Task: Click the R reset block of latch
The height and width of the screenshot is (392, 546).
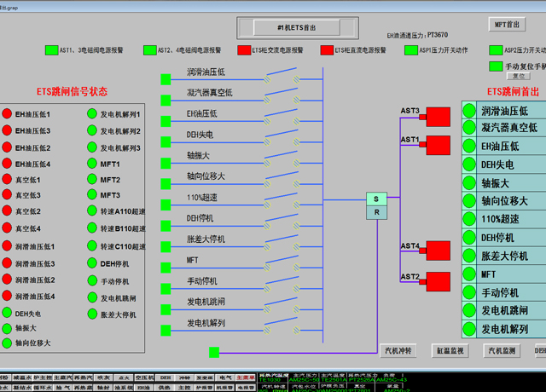Action: (376, 212)
